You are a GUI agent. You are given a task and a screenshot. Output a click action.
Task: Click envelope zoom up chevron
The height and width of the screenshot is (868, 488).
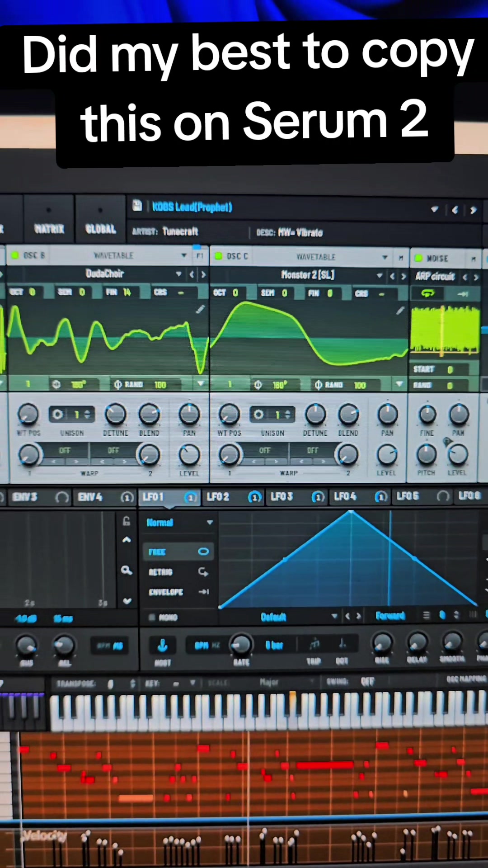coord(127,540)
